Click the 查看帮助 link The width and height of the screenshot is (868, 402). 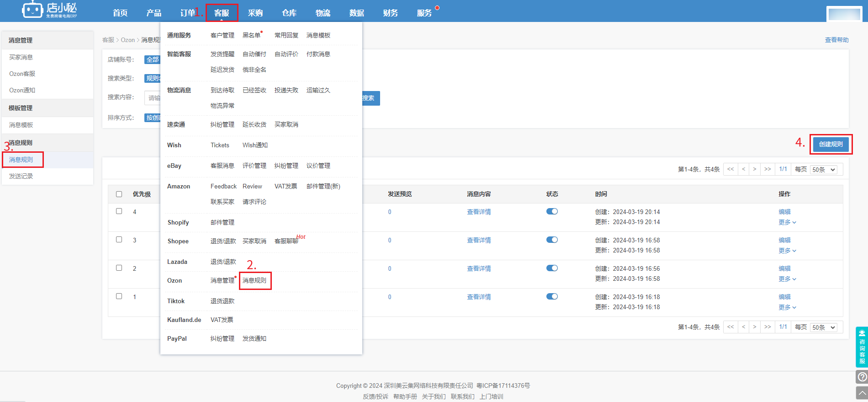836,40
